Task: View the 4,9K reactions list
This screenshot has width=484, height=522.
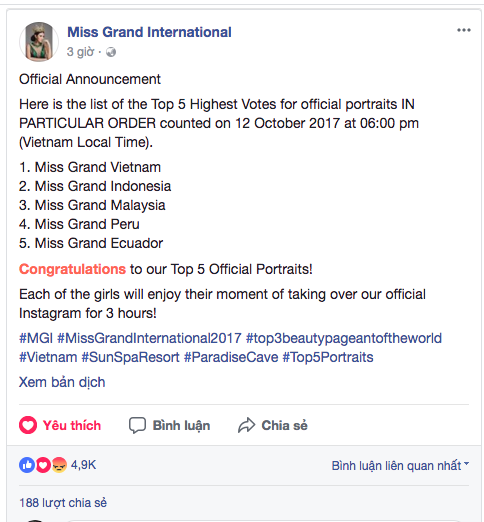Action: pos(83,465)
